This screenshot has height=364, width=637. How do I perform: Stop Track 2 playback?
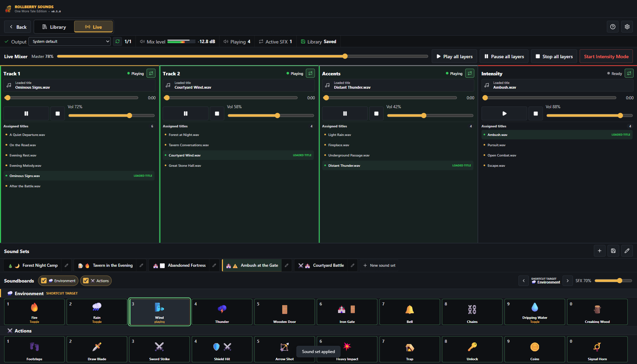point(217,113)
